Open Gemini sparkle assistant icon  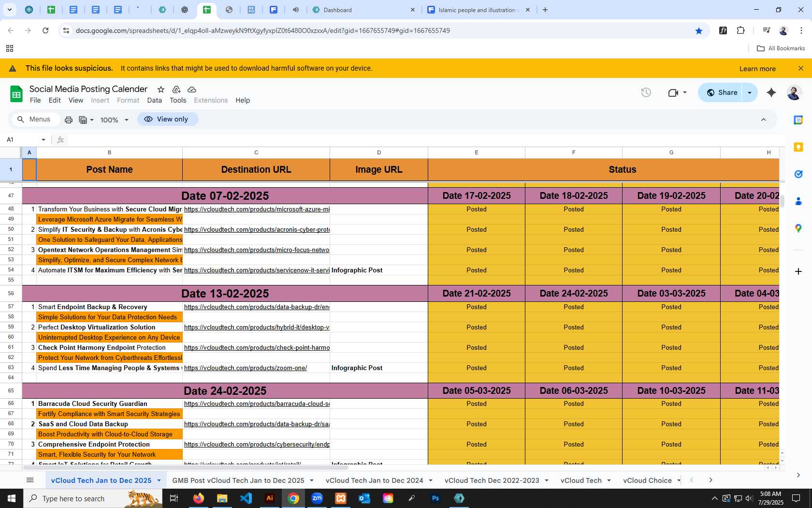771,92
